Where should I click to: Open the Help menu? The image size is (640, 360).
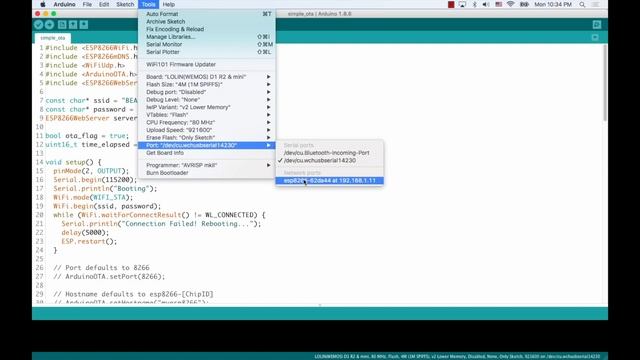coord(169,4)
